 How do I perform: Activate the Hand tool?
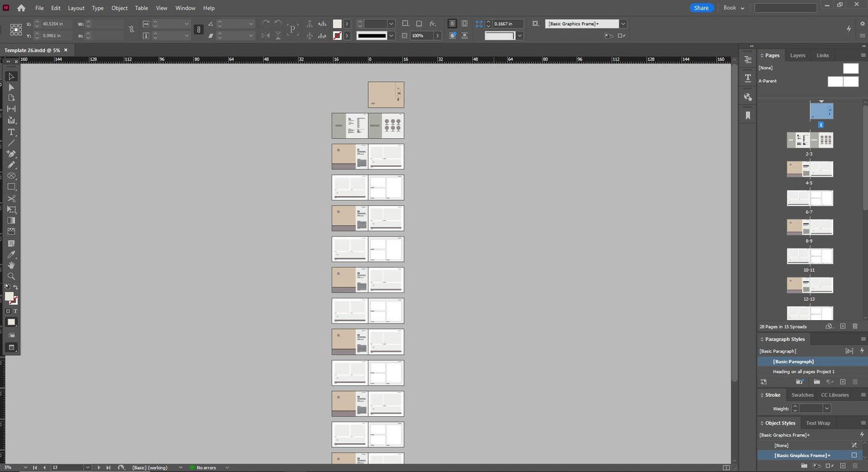(11, 265)
